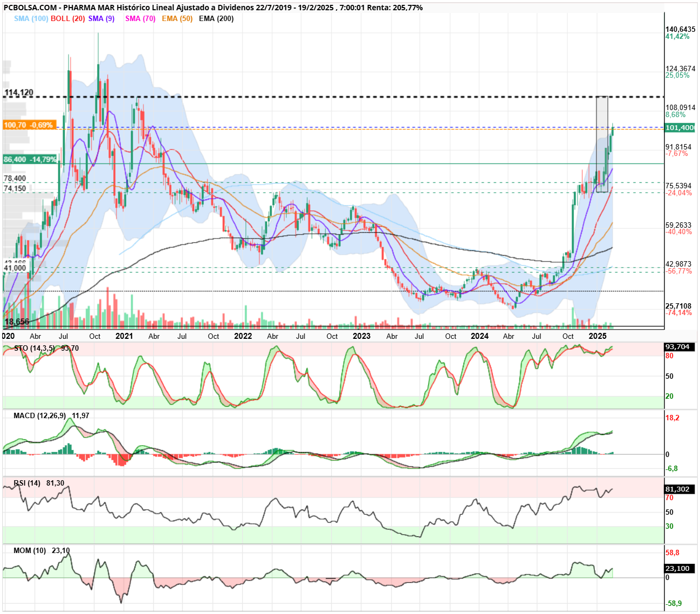The width and height of the screenshot is (700, 614).
Task: Click the RSI overbought level 70
Action: click(669, 498)
